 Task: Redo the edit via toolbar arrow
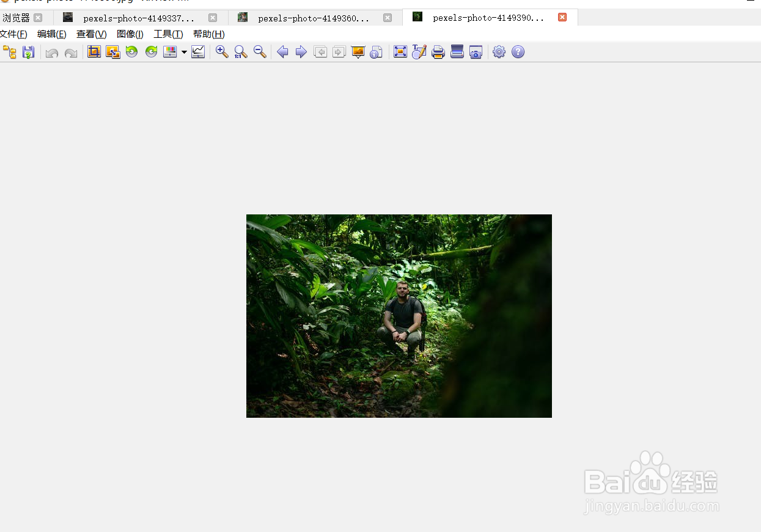pos(71,53)
